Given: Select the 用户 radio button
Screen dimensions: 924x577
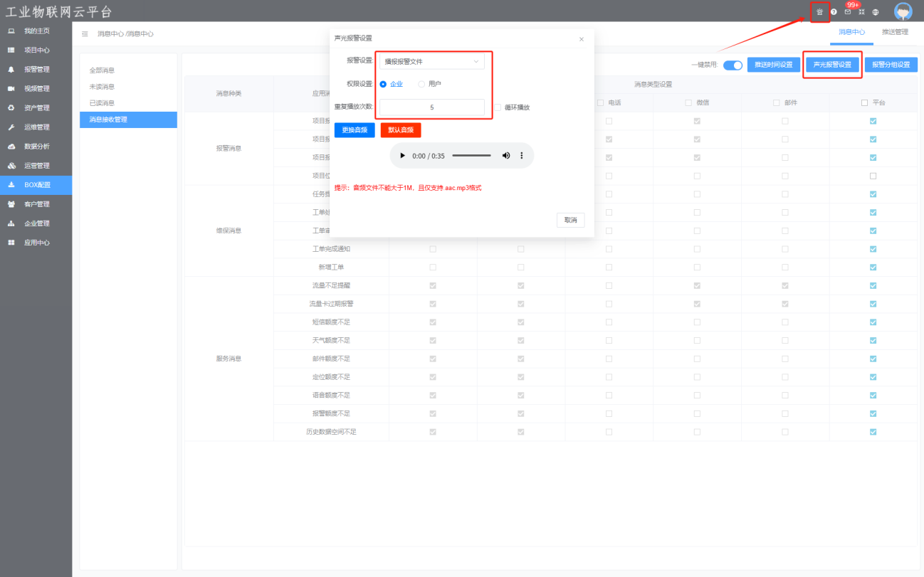Looking at the screenshot, I should click(x=421, y=84).
